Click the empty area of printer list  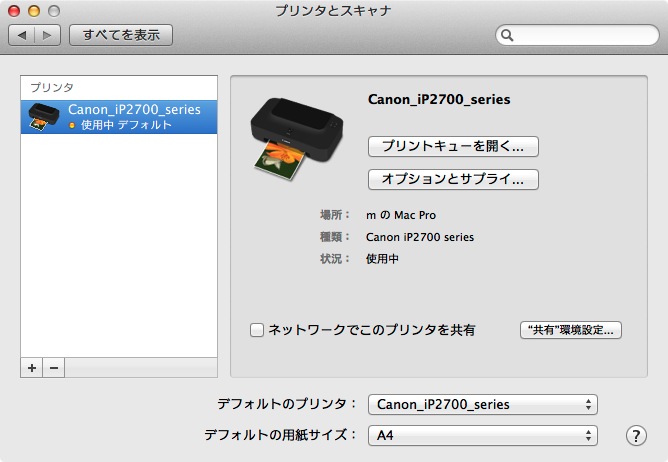click(118, 250)
